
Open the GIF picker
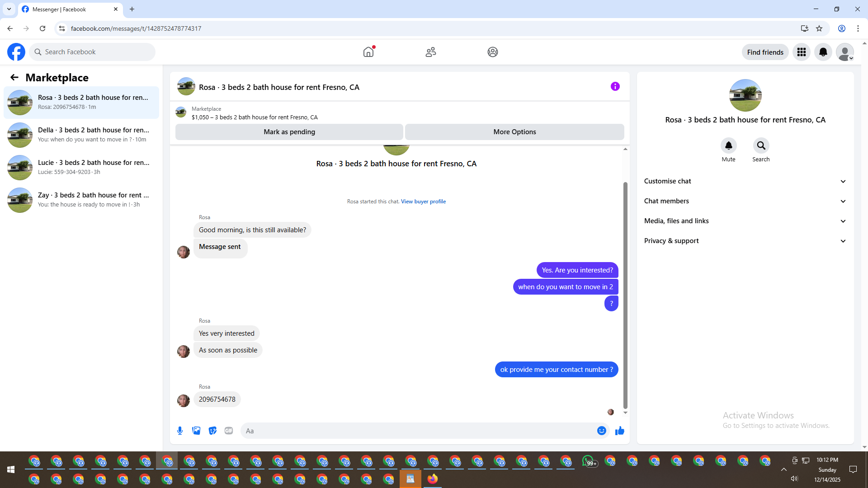coord(229,431)
